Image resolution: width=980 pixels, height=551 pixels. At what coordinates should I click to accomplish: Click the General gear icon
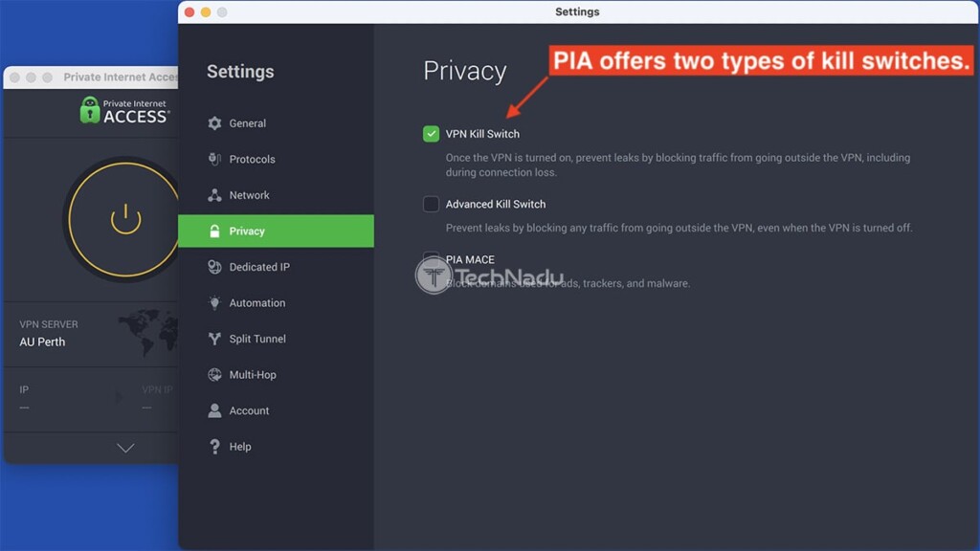(214, 123)
